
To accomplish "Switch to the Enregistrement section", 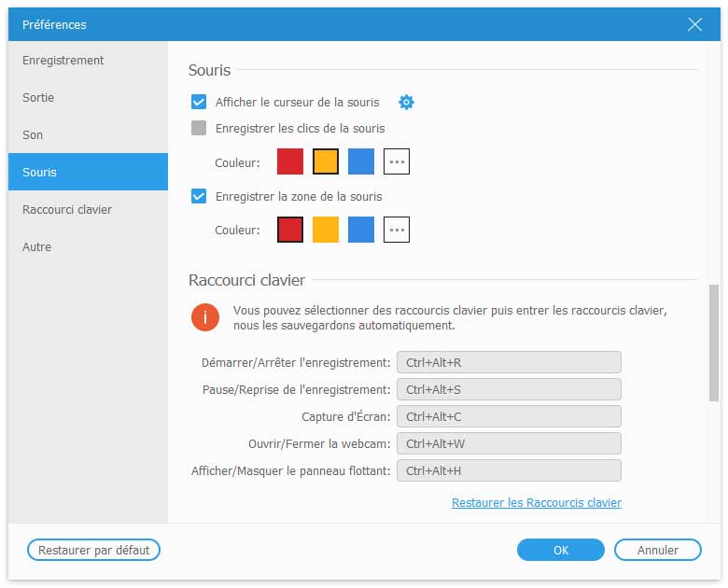I will pyautogui.click(x=63, y=61).
